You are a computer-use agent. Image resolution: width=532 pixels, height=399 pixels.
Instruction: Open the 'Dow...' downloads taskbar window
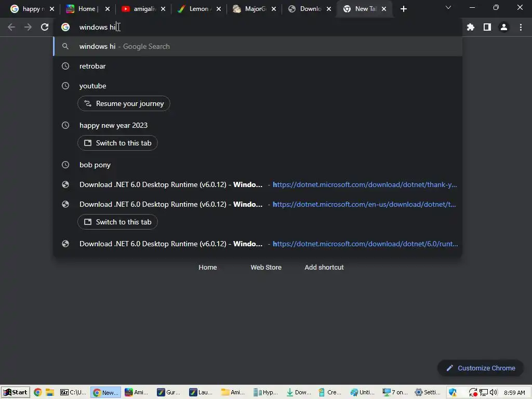coord(299,393)
